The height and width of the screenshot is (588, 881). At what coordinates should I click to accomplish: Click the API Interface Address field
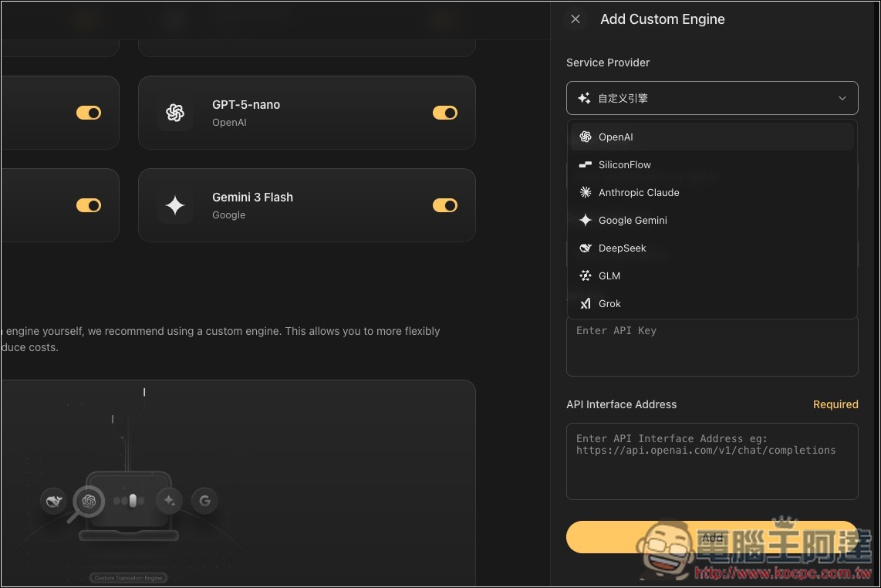tap(712, 461)
